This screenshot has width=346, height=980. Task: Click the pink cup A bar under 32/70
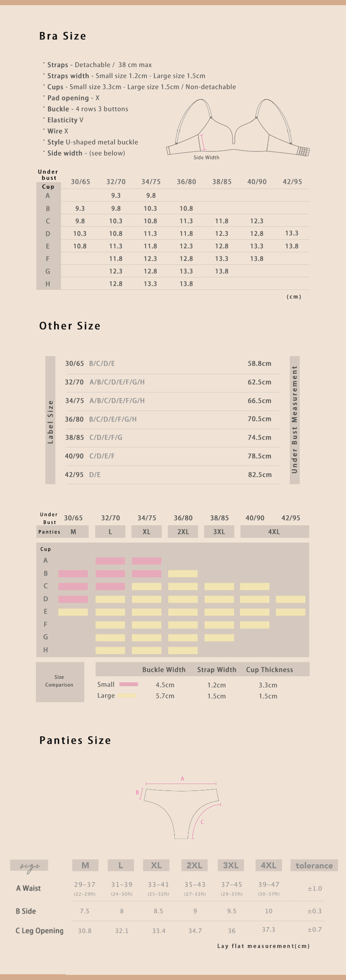pyautogui.click(x=110, y=561)
